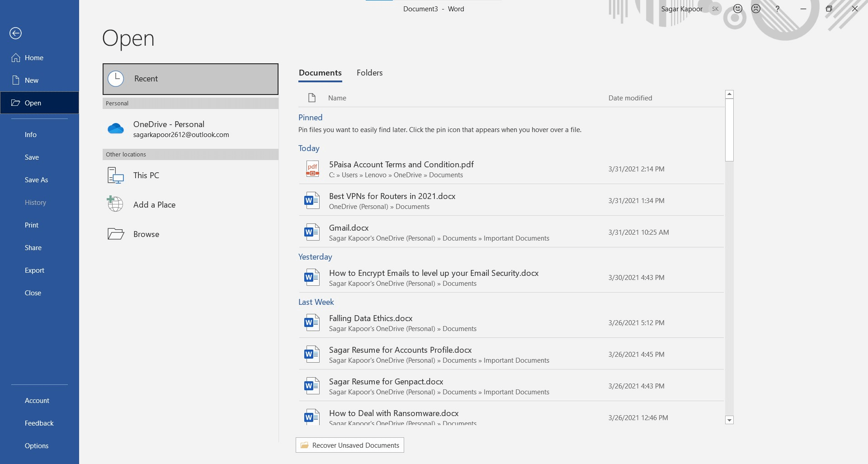The image size is (868, 464).
Task: Sort by the Date modified column header
Action: [630, 98]
